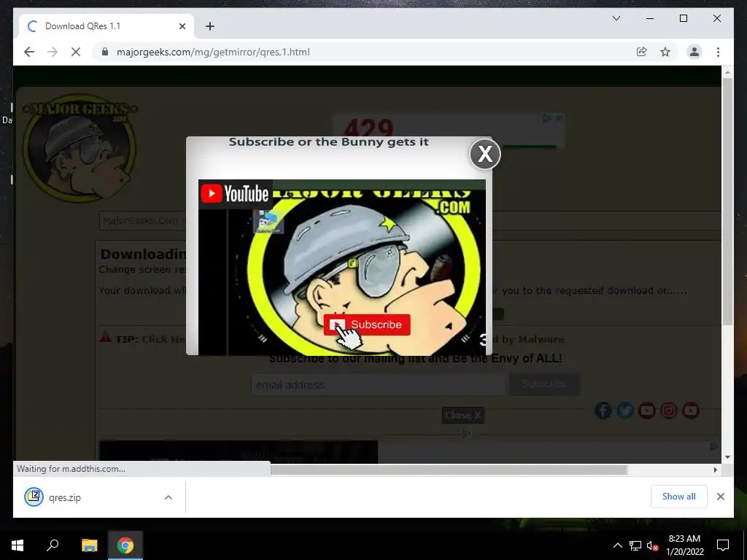Share this page using the share icon
The width and height of the screenshot is (747, 560).
coord(642,52)
